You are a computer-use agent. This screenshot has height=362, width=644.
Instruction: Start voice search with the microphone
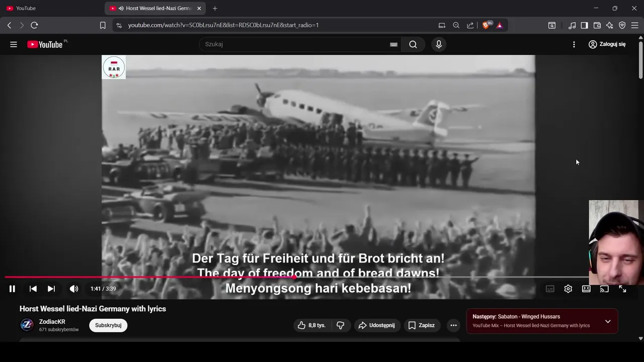(439, 44)
